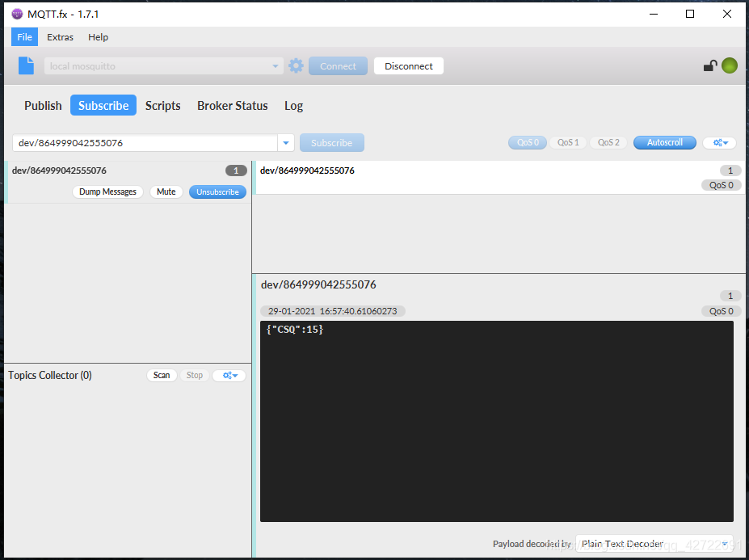Viewport: 749px width, 560px height.
Task: Click the greyed Connect button
Action: click(339, 66)
